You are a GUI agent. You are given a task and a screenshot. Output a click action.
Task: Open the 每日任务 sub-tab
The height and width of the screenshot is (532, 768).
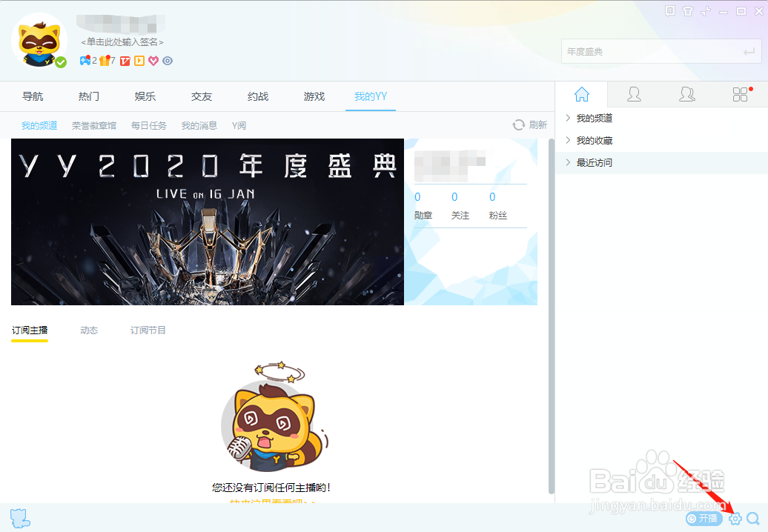149,126
